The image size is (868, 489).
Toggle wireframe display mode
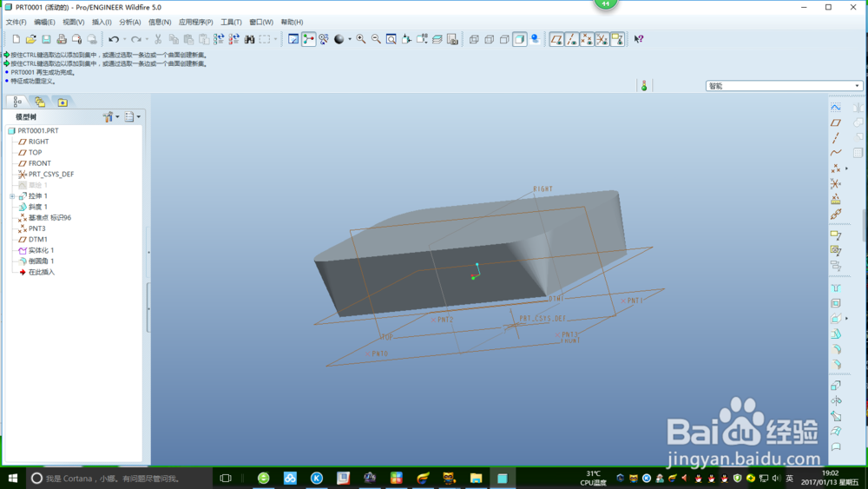click(474, 39)
